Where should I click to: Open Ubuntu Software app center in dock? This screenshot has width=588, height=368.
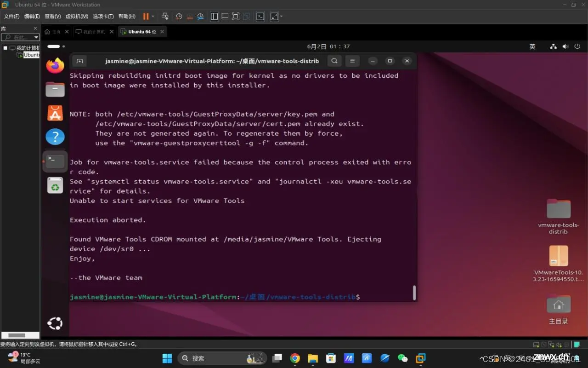(x=55, y=113)
